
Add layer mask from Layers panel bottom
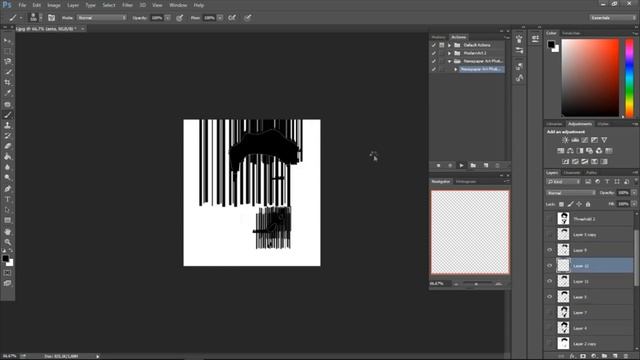pyautogui.click(x=582, y=356)
